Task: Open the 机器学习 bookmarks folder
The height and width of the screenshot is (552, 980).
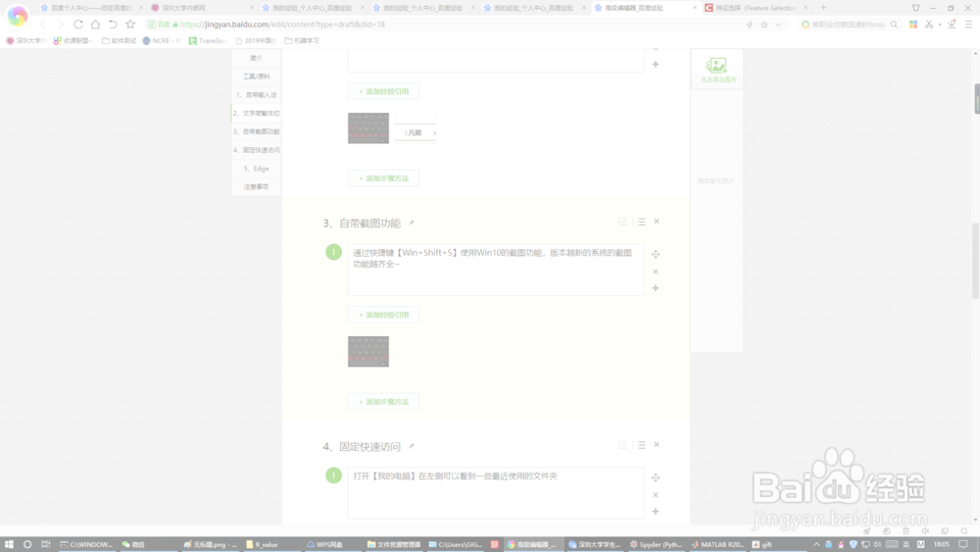Action: tap(302, 40)
